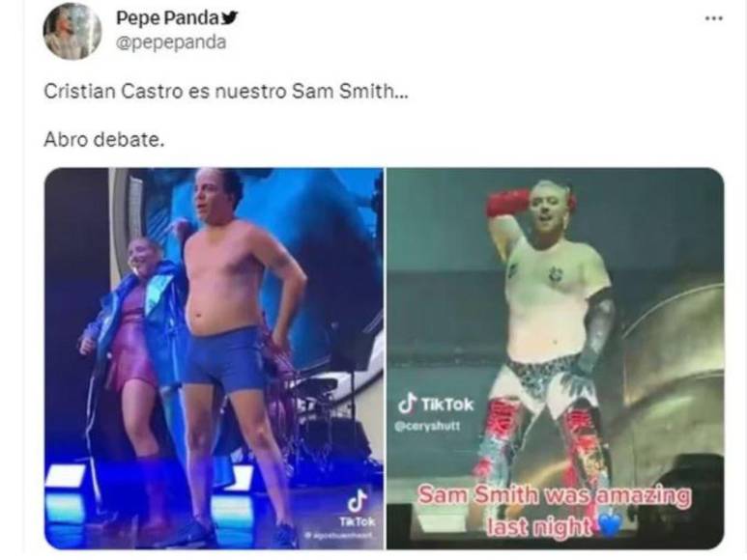The height and width of the screenshot is (560, 747).
Task: Click the Twitter bird icon beside the name
Action: 230,18
